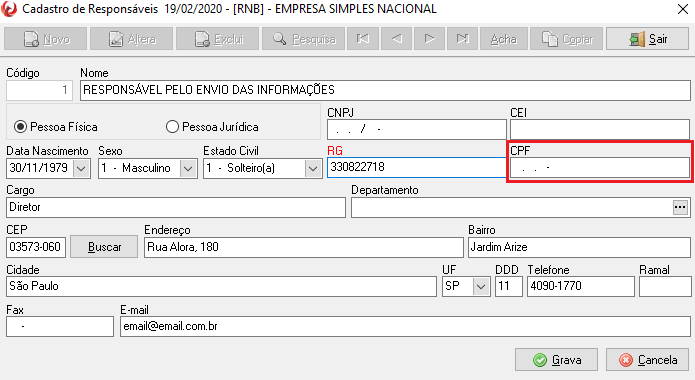Go to next record arrow
Image resolution: width=695 pixels, height=380 pixels.
[x=429, y=39]
